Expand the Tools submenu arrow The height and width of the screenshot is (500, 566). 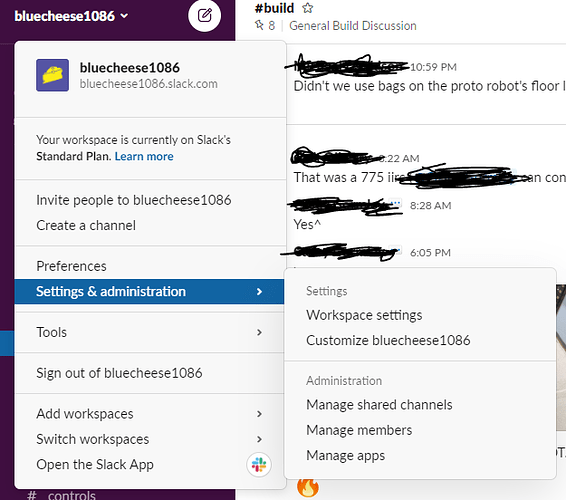coord(259,332)
